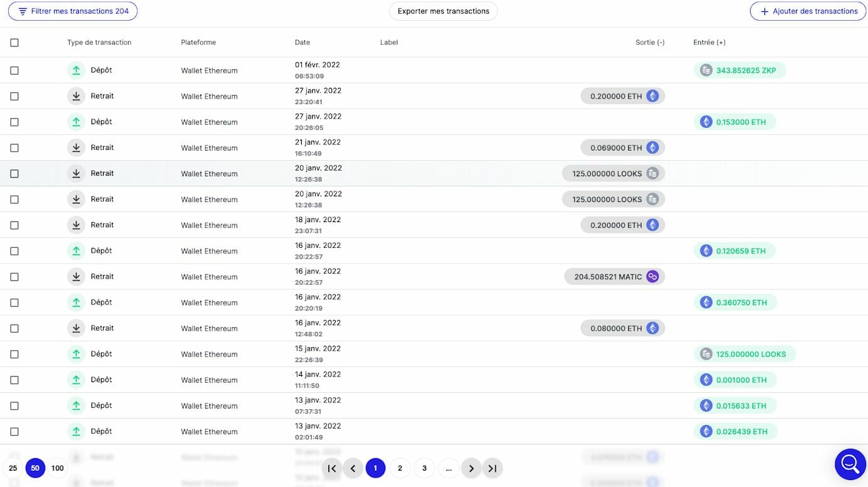Click the Plateforme column header
This screenshot has height=487, width=868.
tap(198, 43)
